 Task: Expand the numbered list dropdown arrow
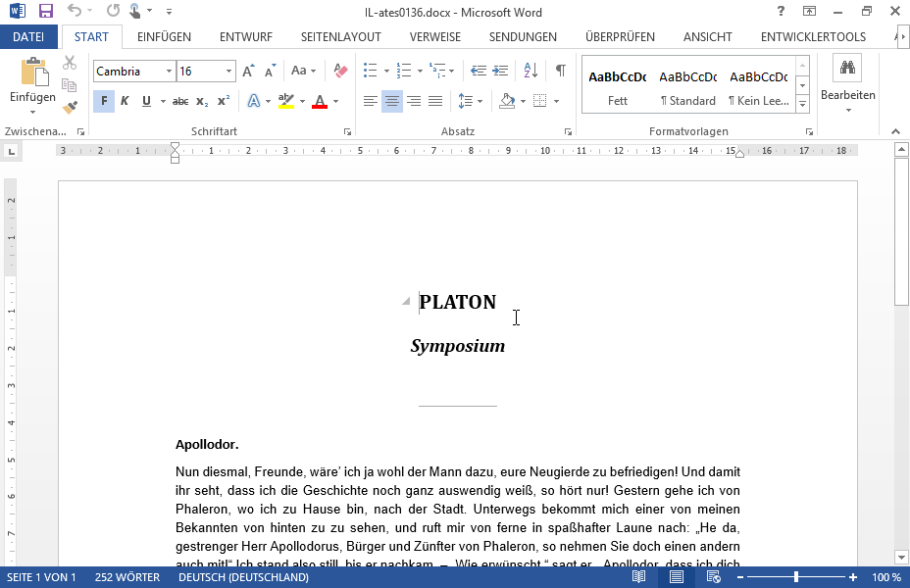coord(420,72)
